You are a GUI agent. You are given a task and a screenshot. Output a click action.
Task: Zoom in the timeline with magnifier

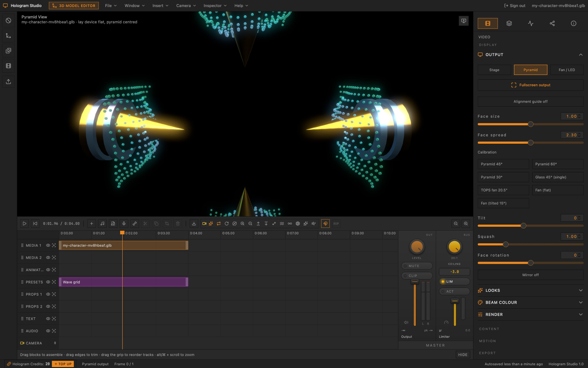click(x=466, y=224)
